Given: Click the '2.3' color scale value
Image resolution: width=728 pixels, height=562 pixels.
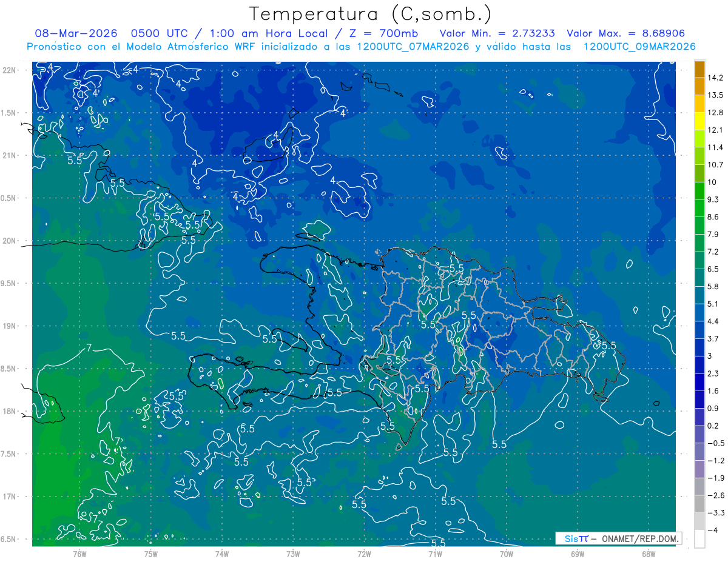Looking at the screenshot, I should [713, 373].
